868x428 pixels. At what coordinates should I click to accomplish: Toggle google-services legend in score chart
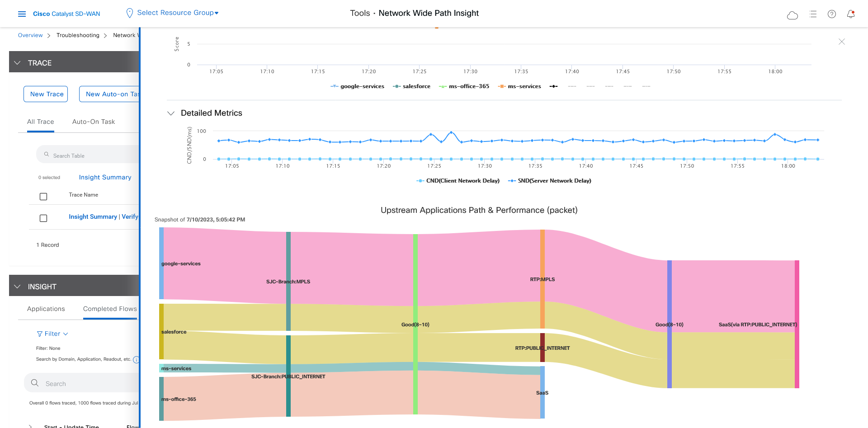(x=357, y=86)
